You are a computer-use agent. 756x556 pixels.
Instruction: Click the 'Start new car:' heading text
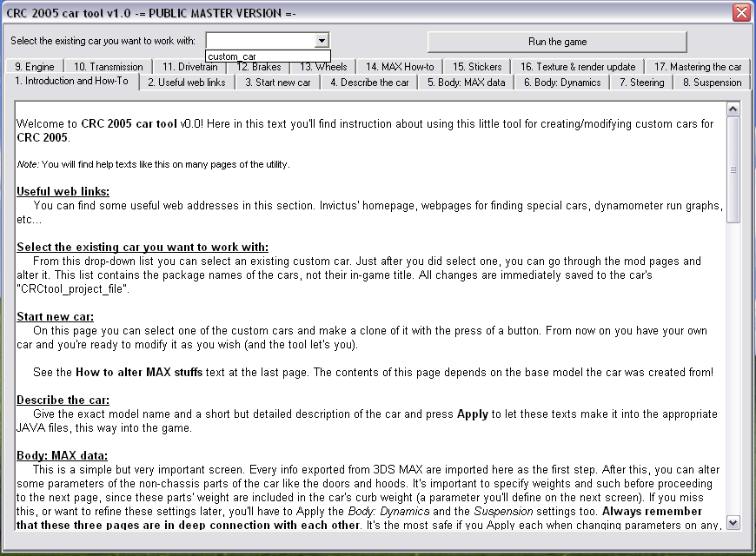click(x=56, y=317)
